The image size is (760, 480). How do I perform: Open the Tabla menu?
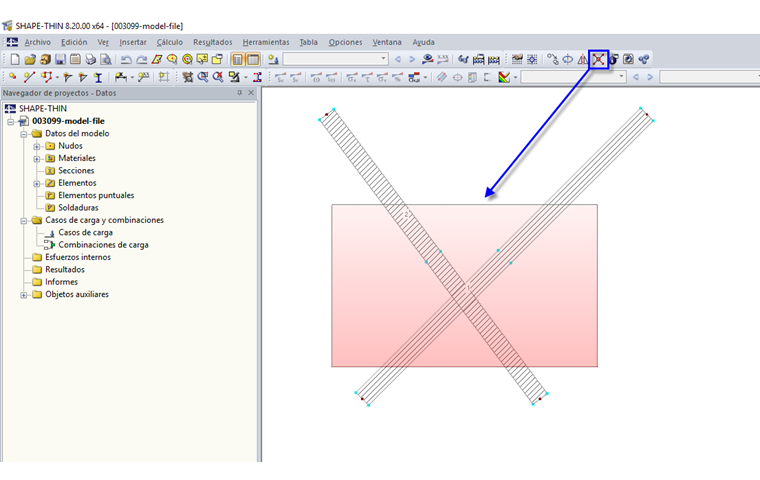(308, 42)
